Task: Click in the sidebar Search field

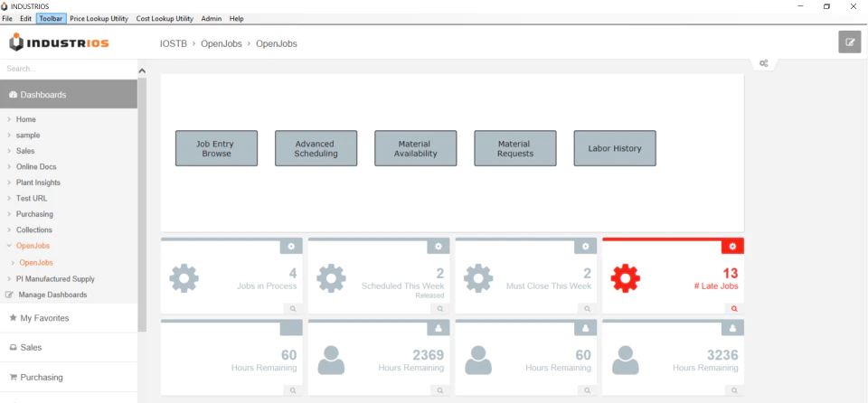Action: 69,69
